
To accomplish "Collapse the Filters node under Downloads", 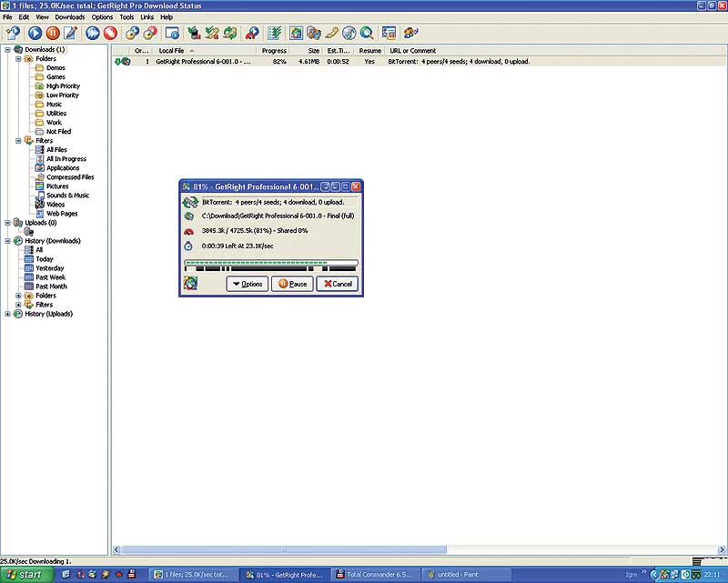I will tap(18, 141).
